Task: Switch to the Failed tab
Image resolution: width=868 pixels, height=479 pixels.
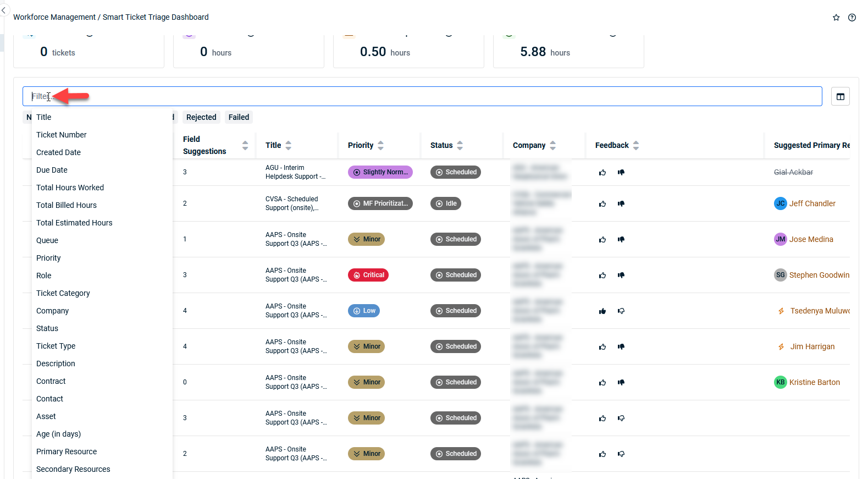Action: [x=239, y=117]
